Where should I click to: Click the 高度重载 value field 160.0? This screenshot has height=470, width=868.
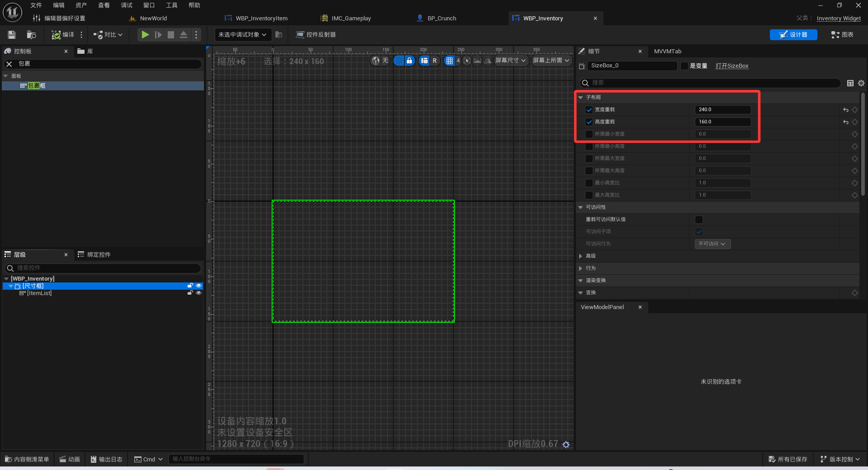722,122
